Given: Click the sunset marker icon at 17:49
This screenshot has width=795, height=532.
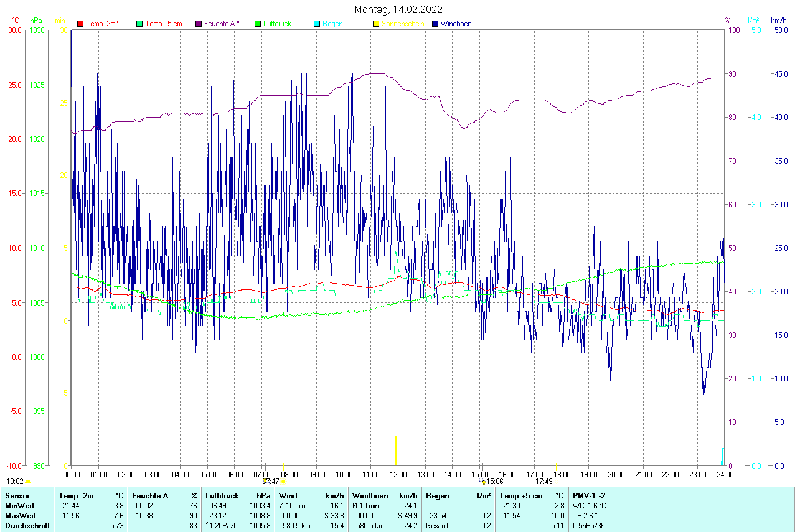Looking at the screenshot, I should click(x=557, y=482).
